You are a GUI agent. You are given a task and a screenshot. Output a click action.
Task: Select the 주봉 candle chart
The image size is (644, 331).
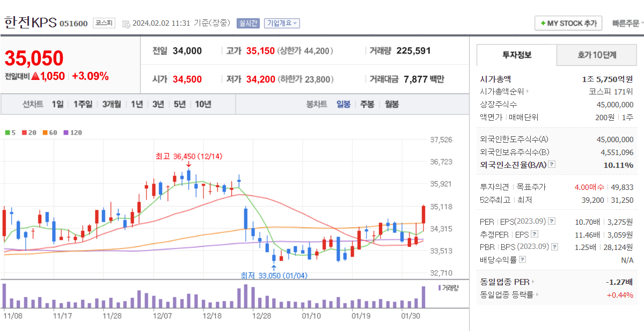tap(368, 104)
